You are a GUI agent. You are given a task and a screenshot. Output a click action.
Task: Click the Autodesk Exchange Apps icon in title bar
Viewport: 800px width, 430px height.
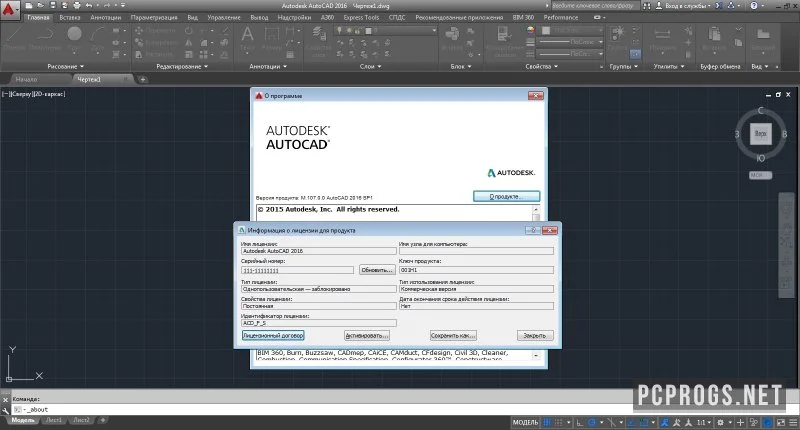click(719, 6)
